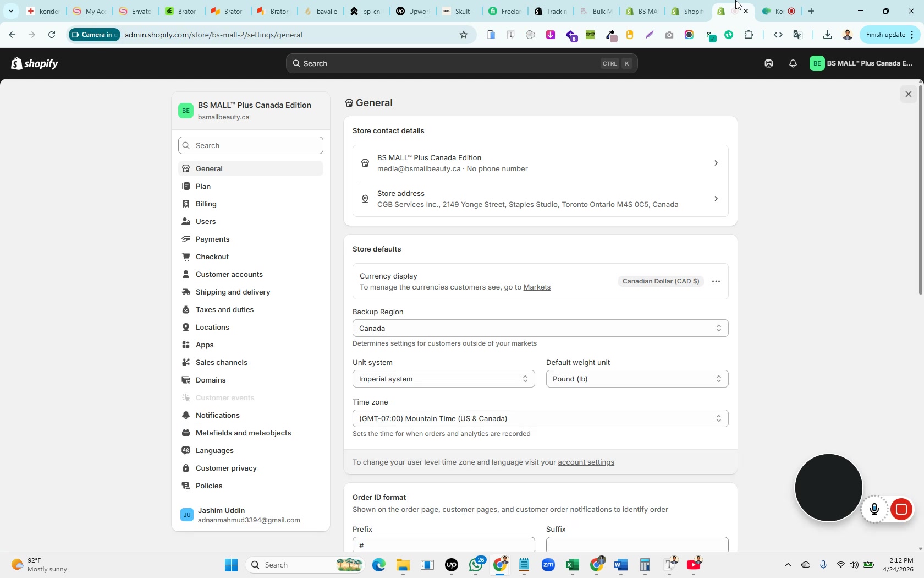Click the red stop recording button
Screen dimensions: 924x578
pos(901,510)
